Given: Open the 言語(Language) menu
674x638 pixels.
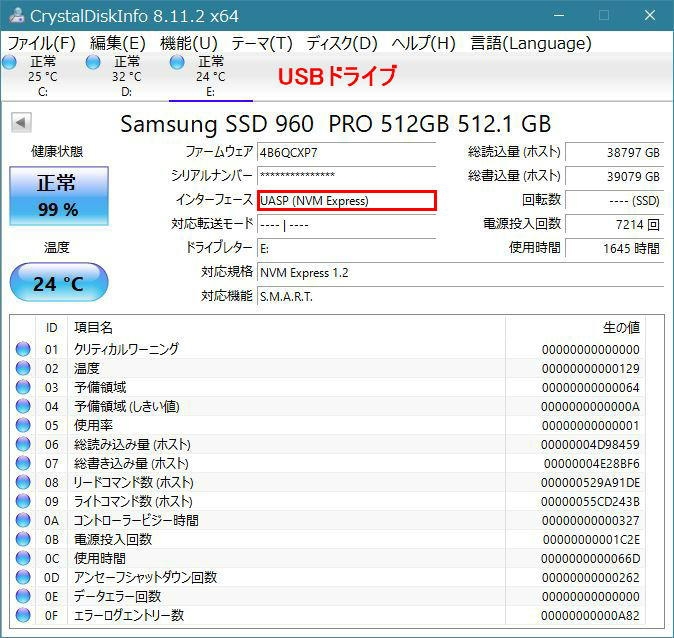Looking at the screenshot, I should pyautogui.click(x=531, y=43).
